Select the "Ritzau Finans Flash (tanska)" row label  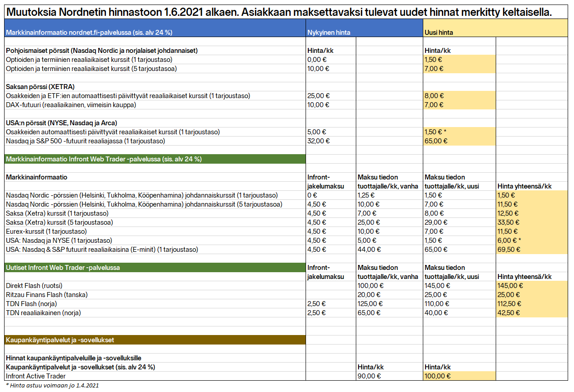click(x=47, y=295)
